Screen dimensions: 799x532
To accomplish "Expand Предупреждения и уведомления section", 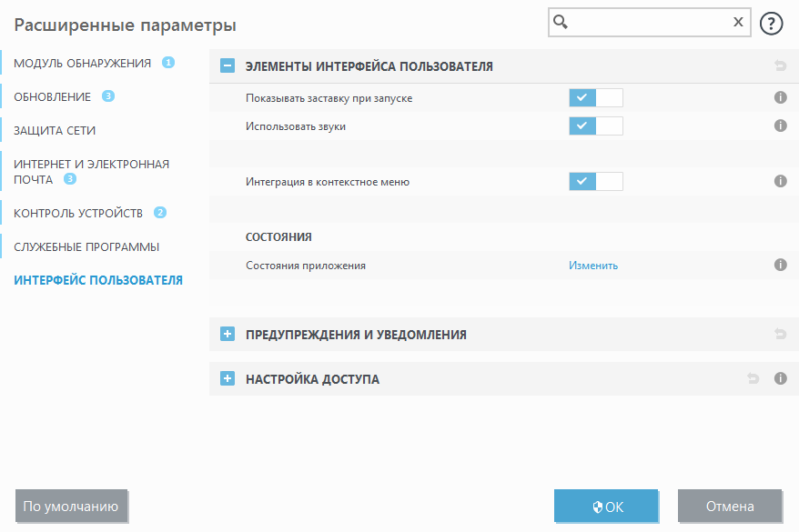I will click(227, 334).
